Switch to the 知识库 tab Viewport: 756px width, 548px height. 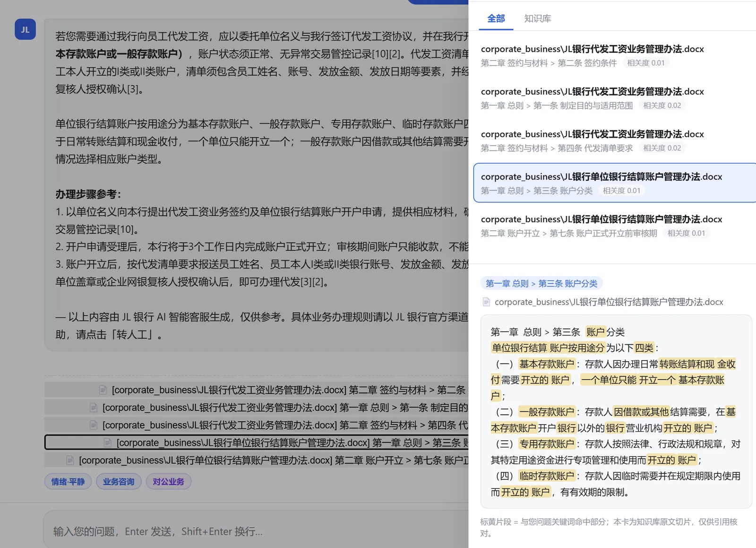click(538, 18)
